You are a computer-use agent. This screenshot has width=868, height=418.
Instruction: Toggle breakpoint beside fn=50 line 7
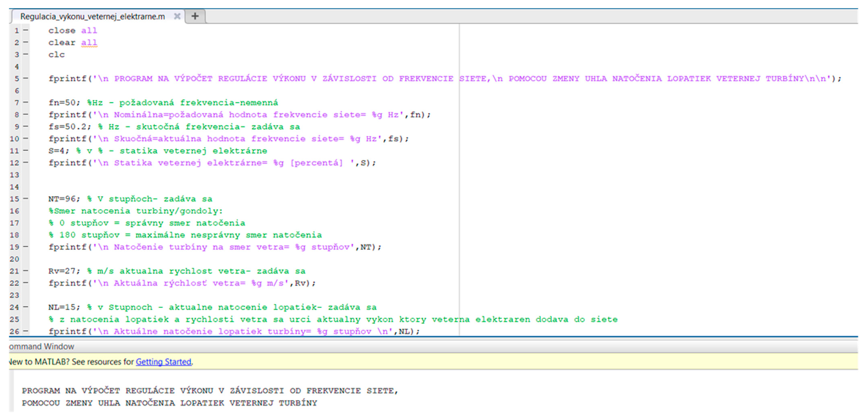tap(26, 102)
